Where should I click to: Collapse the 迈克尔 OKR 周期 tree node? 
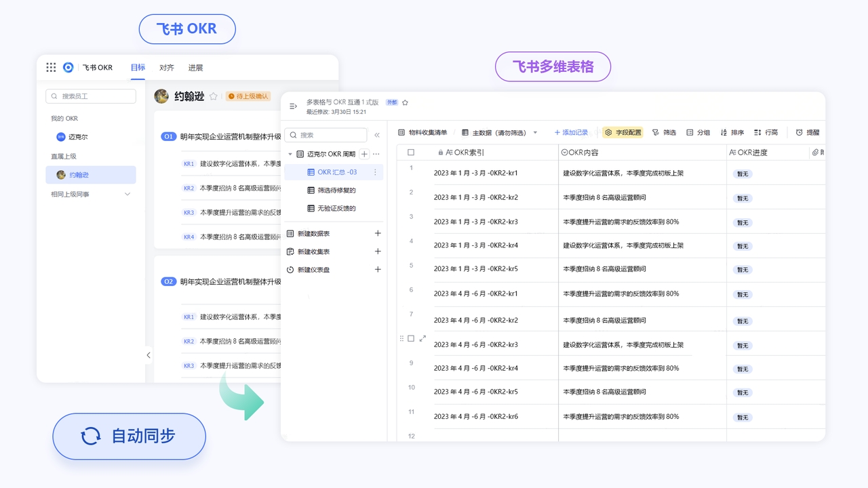click(290, 155)
